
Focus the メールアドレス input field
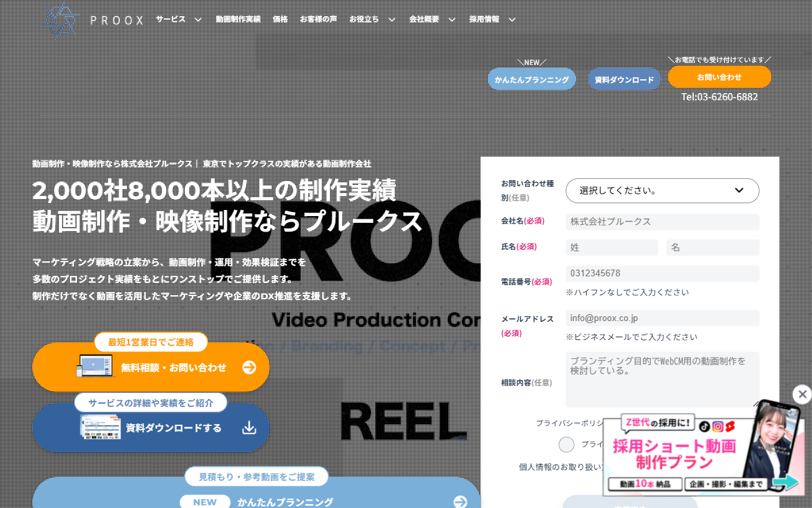[662, 318]
